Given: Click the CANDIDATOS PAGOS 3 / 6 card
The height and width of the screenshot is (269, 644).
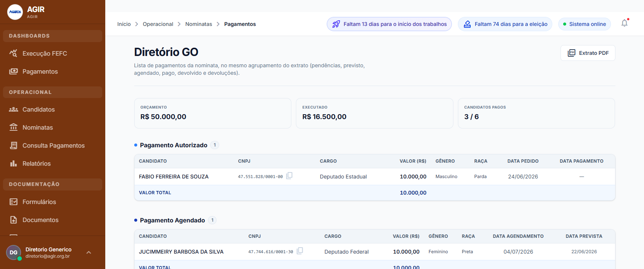Looking at the screenshot, I should pos(536,113).
